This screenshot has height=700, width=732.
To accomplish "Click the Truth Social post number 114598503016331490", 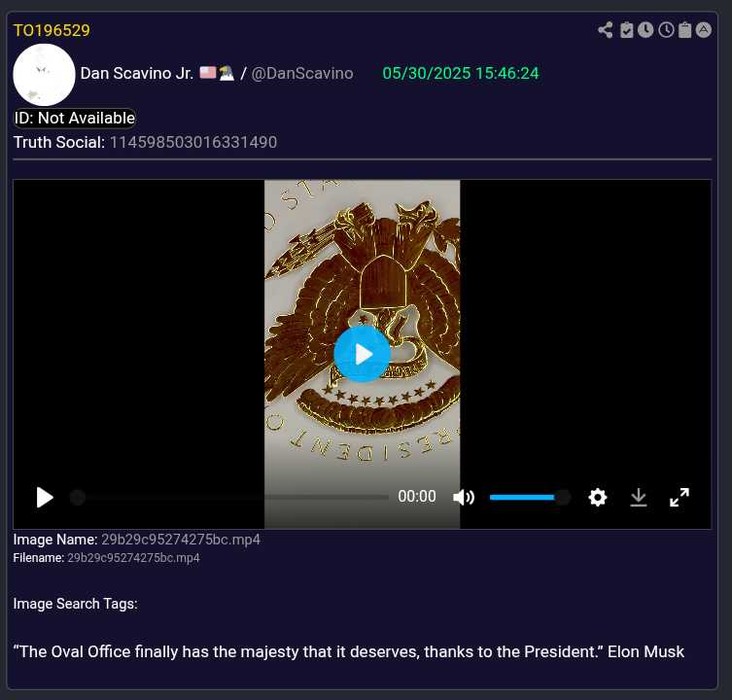I will click(x=192, y=142).
